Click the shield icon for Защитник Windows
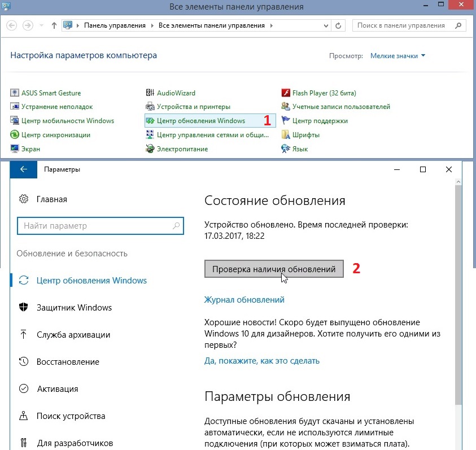Image resolution: width=476 pixels, height=450 pixels. [24, 307]
